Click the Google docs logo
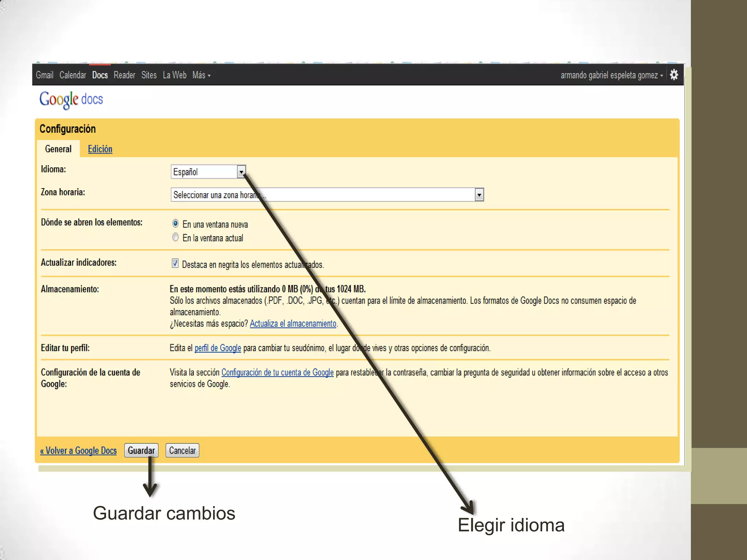747x560 pixels. coord(71,100)
